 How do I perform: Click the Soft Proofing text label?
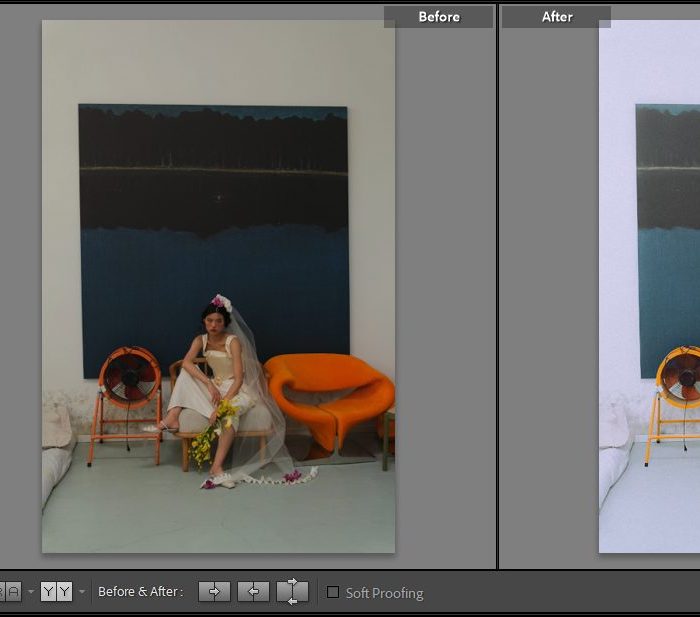[x=384, y=593]
